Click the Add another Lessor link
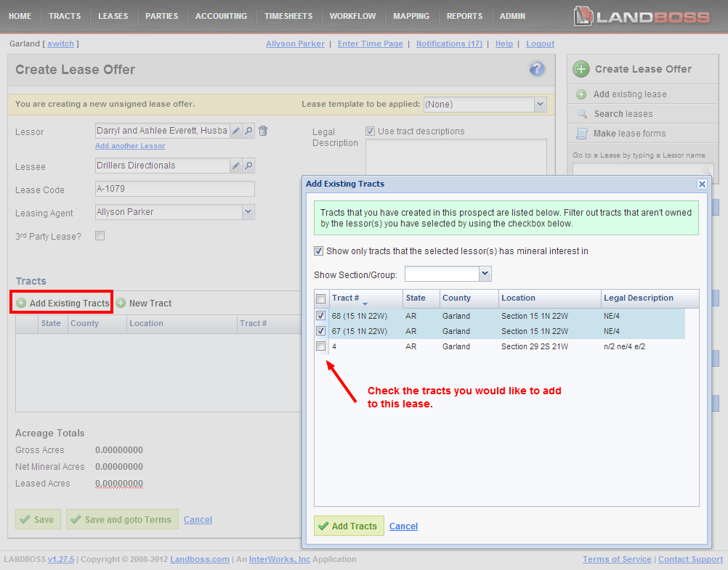This screenshot has width=728, height=570. pyautogui.click(x=130, y=146)
